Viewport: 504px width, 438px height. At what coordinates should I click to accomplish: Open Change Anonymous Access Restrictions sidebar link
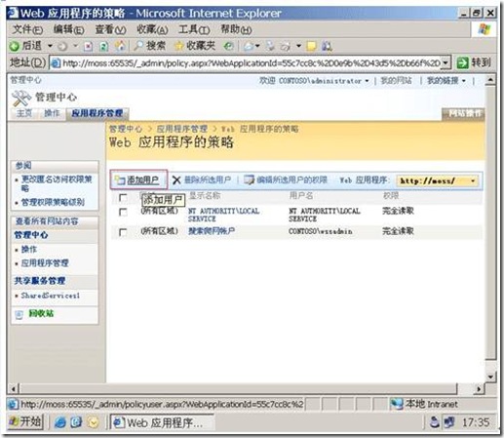[57, 183]
